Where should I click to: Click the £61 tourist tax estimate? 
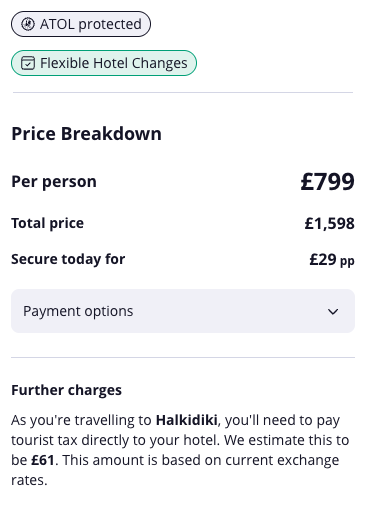click(x=43, y=460)
